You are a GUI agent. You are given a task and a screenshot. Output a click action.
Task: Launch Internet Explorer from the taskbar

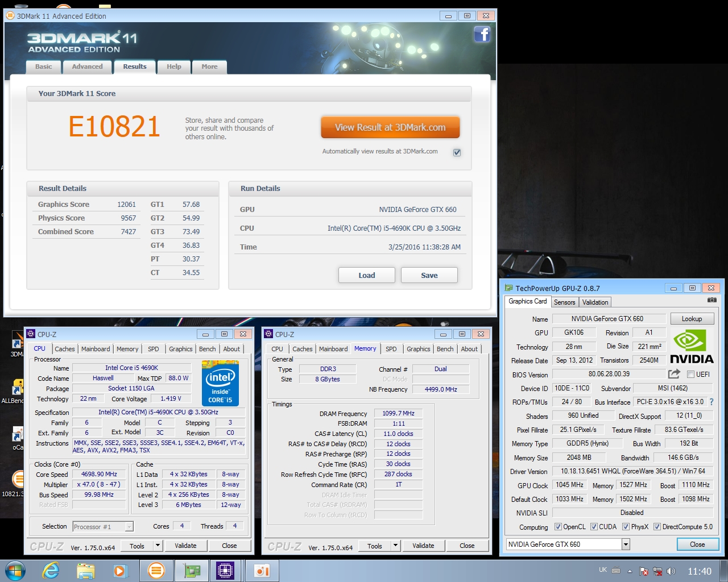51,571
